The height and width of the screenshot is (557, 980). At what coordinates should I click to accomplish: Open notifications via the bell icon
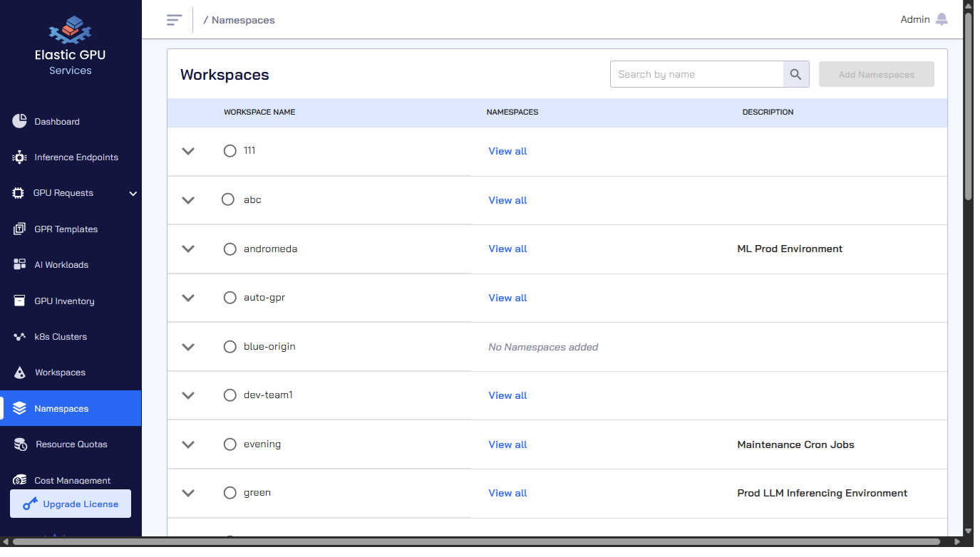click(x=942, y=19)
